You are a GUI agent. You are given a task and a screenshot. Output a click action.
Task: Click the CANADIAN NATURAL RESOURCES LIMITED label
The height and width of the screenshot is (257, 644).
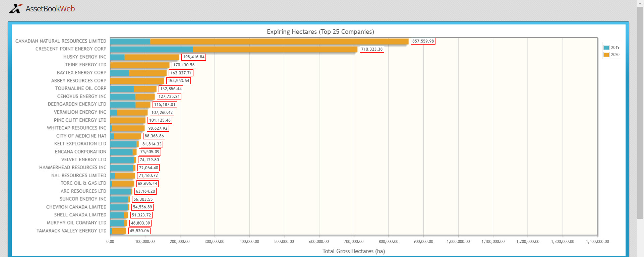[x=61, y=41]
